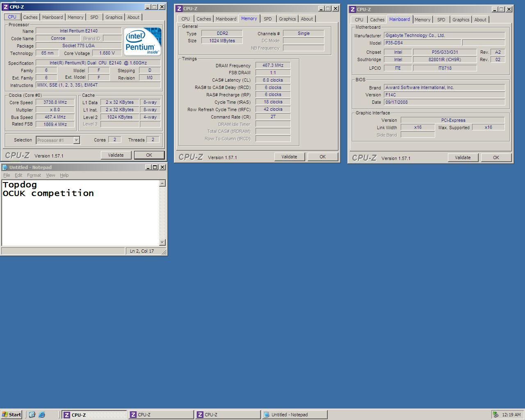Click the Z icon in Mainboard CPU-Z window title

pyautogui.click(x=353, y=9)
